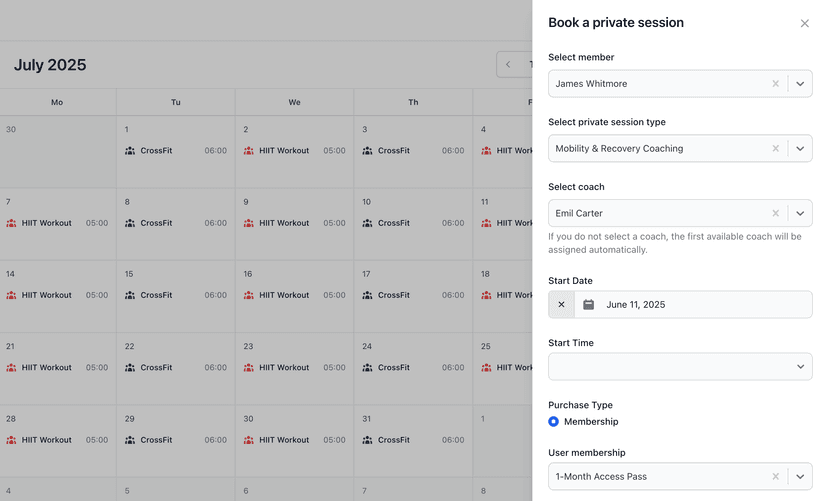This screenshot has height=501, width=828.
Task: Select the June 30 calendar day cell
Action: (x=58, y=152)
